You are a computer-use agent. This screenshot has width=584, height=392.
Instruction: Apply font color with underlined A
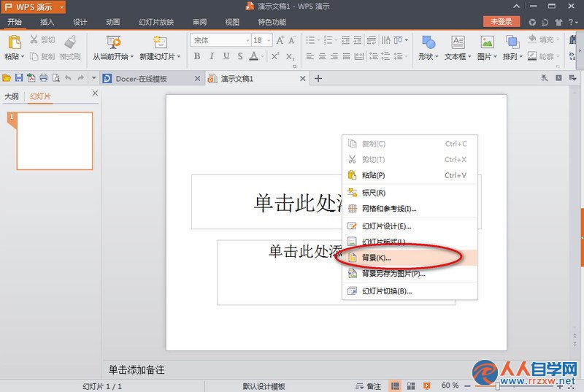pos(253,56)
